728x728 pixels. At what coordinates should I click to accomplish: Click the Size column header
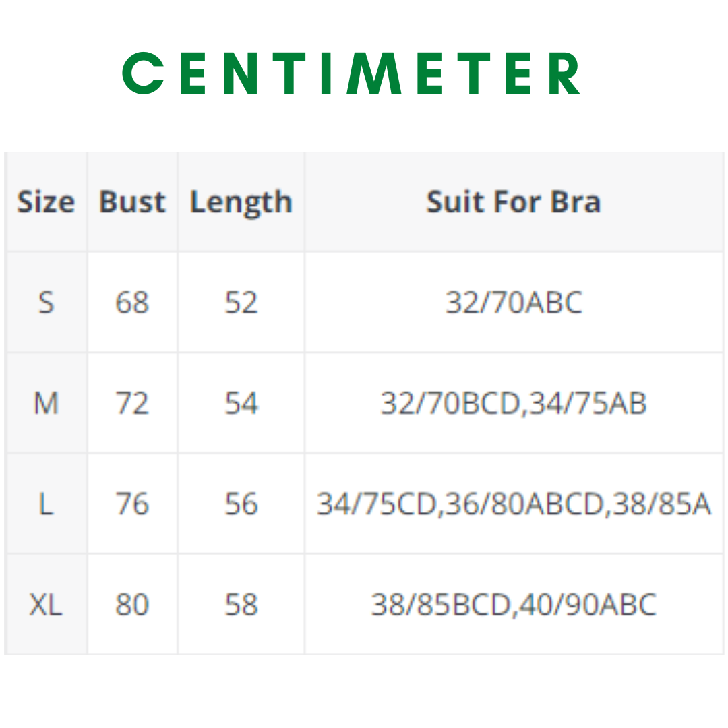click(x=46, y=202)
